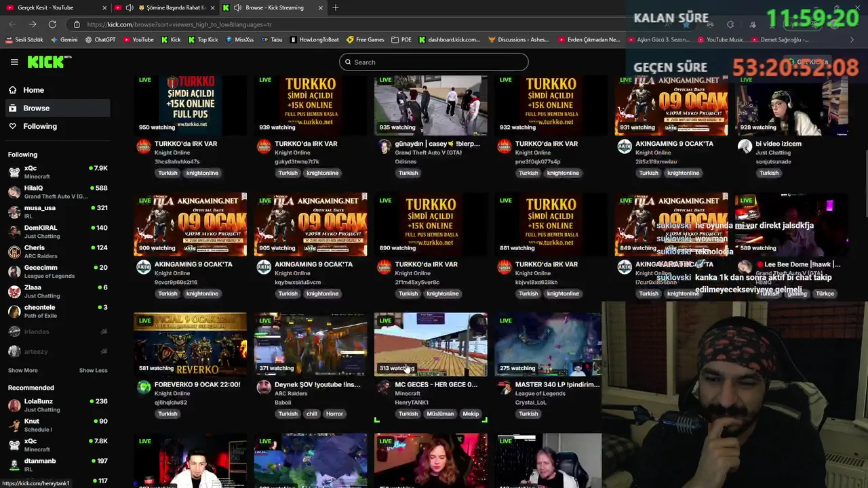Open cheontele Path of Exile channel
The height and width of the screenshot is (488, 868).
point(58,311)
